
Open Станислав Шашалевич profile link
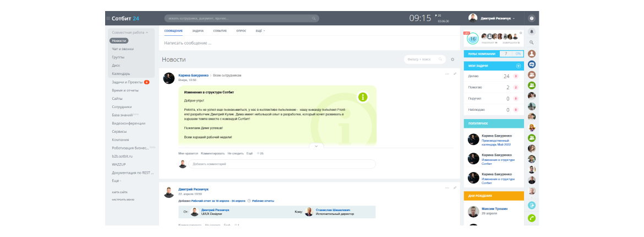tap(334, 210)
